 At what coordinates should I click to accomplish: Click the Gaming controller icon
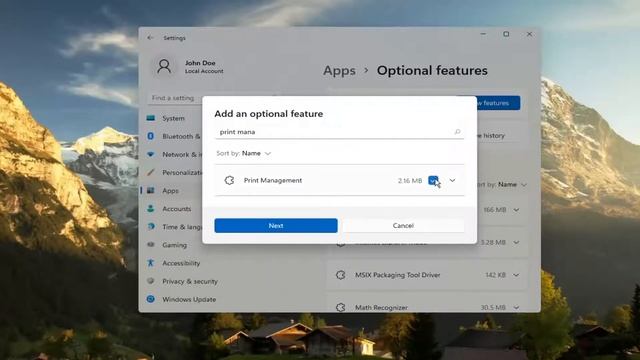(x=151, y=245)
